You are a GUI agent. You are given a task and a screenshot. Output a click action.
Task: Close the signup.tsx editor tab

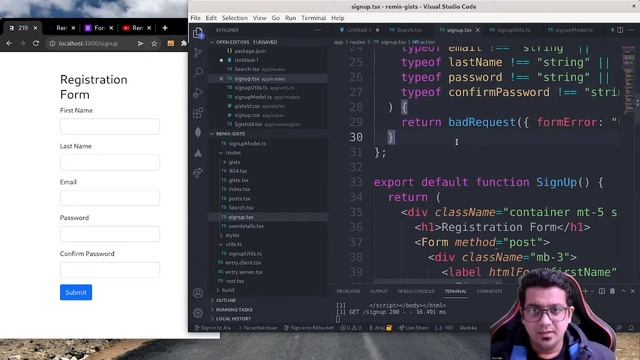[x=478, y=30]
